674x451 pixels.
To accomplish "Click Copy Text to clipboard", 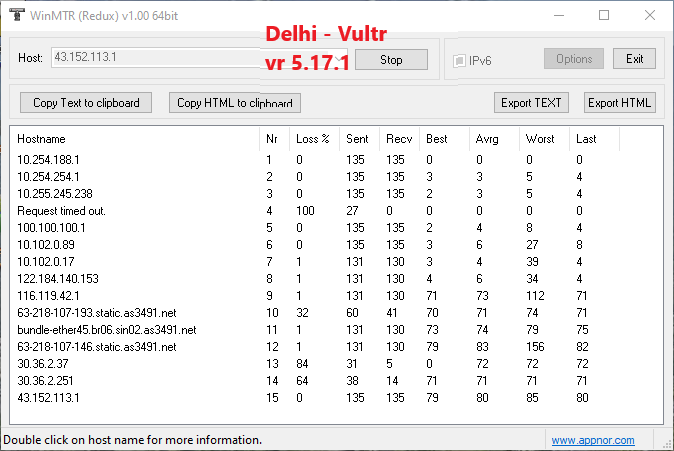I will coord(86,103).
